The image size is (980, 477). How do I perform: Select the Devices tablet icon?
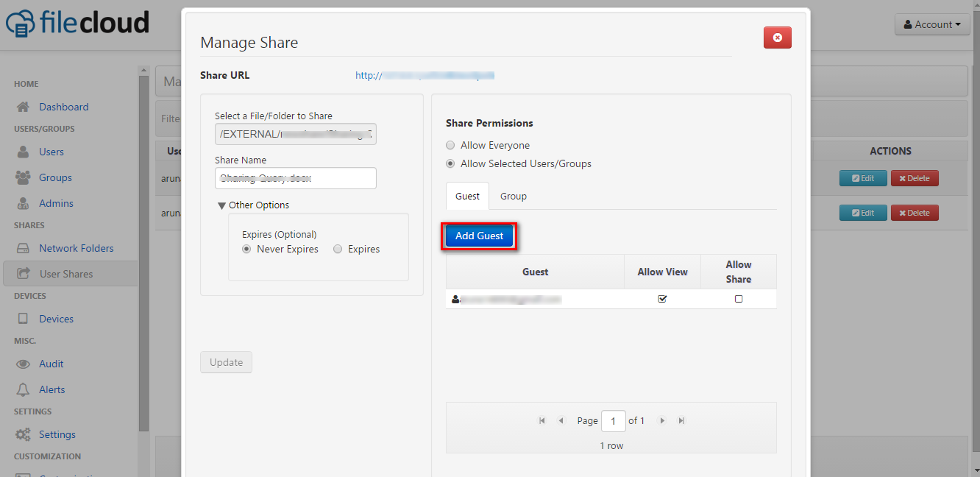tap(23, 319)
